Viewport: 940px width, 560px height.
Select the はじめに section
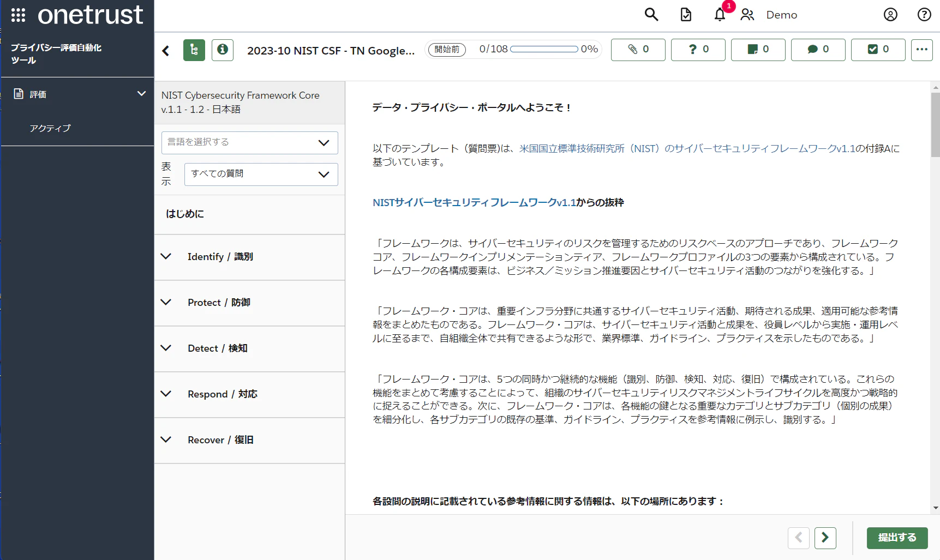coord(185,214)
